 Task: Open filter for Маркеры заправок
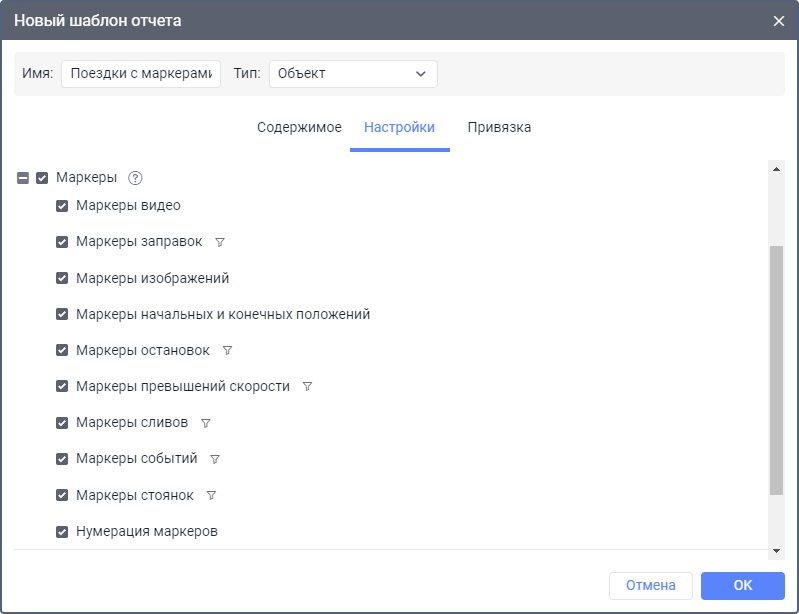tap(220, 242)
